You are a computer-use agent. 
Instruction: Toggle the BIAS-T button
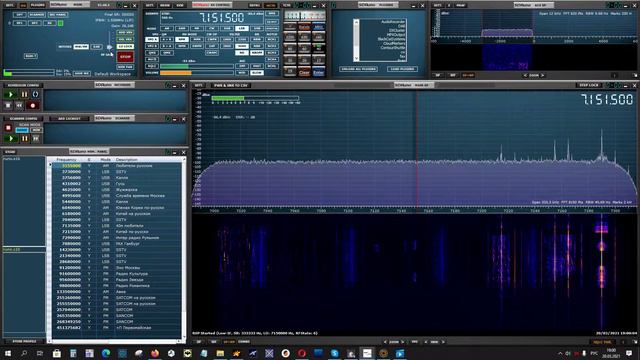tap(31, 56)
